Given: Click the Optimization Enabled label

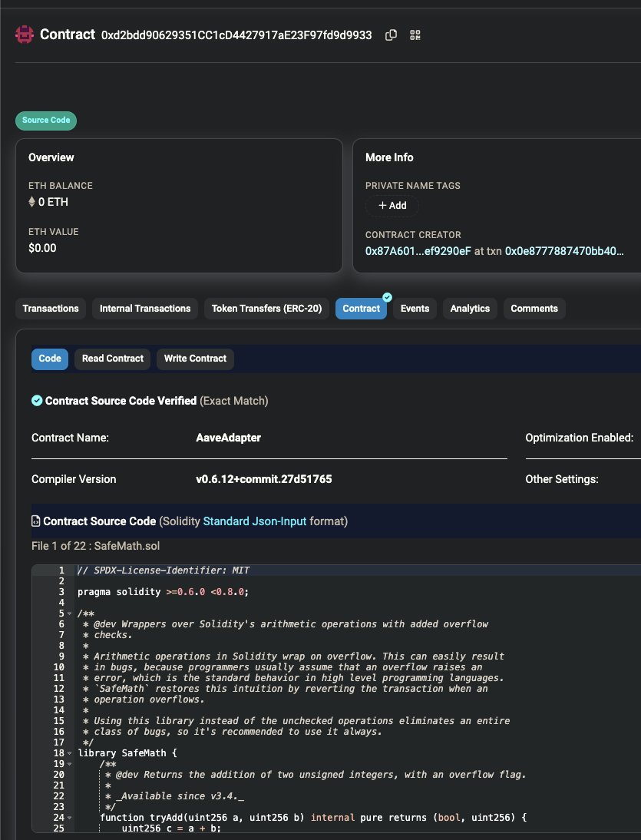Looking at the screenshot, I should 580,438.
